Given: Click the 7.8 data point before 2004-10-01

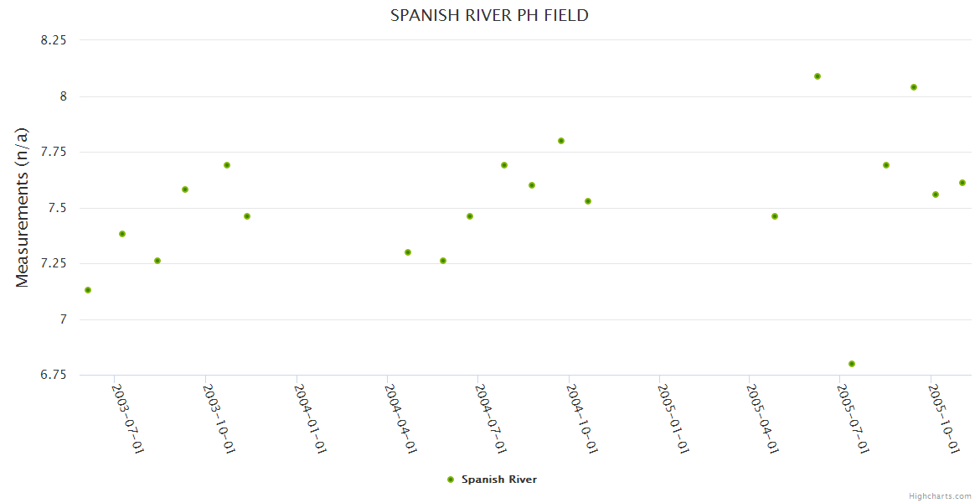Looking at the screenshot, I should (561, 141).
